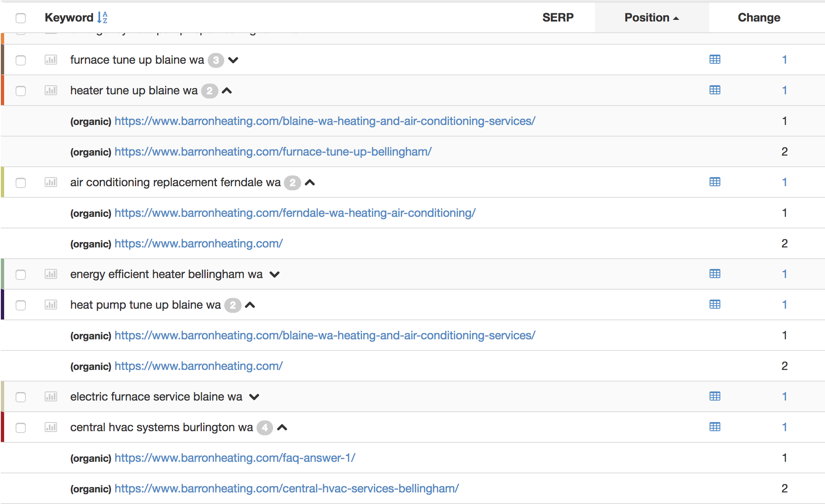
Task: Expand furnace tune up blaine wa results
Action: [x=233, y=60]
